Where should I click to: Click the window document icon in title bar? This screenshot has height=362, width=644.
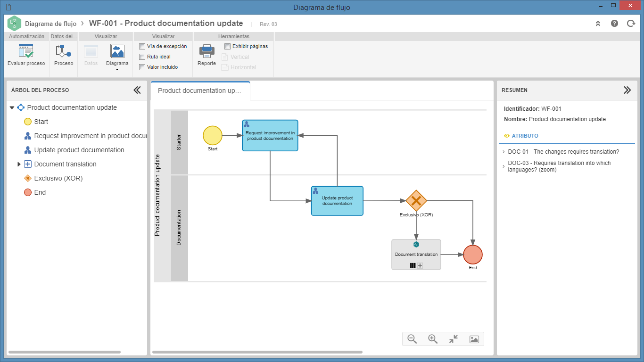(x=8, y=7)
